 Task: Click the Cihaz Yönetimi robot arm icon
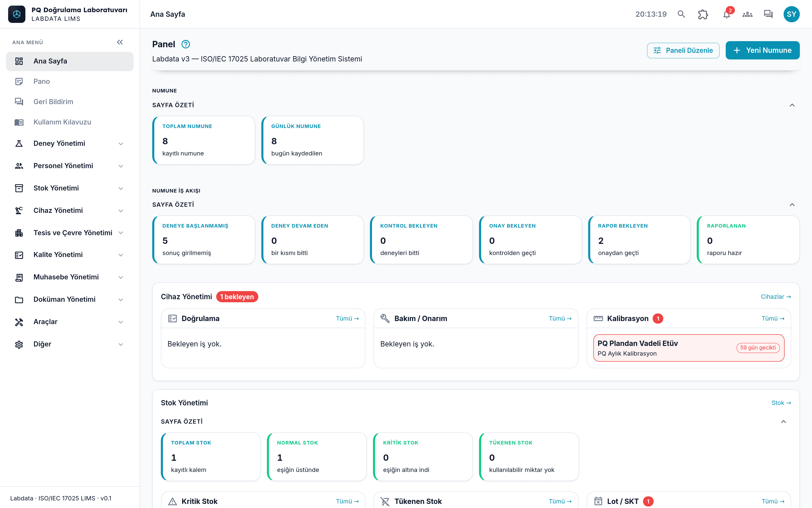point(19,210)
